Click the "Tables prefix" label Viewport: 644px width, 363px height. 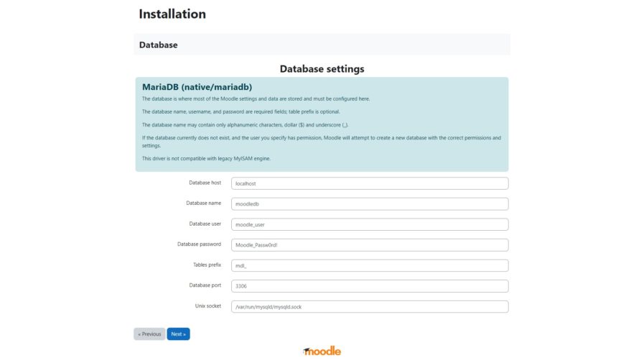(x=207, y=265)
